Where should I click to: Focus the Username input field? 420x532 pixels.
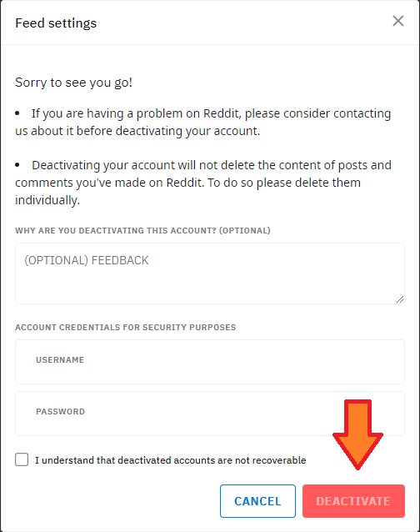pos(210,362)
